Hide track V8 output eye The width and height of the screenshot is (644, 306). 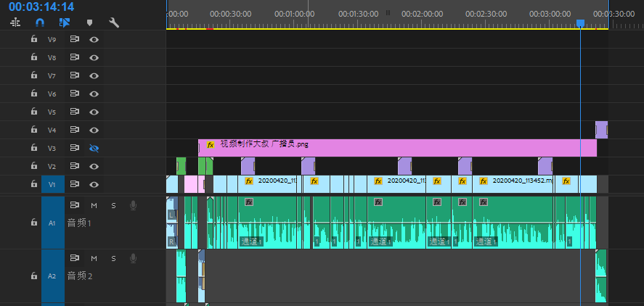[x=94, y=58]
